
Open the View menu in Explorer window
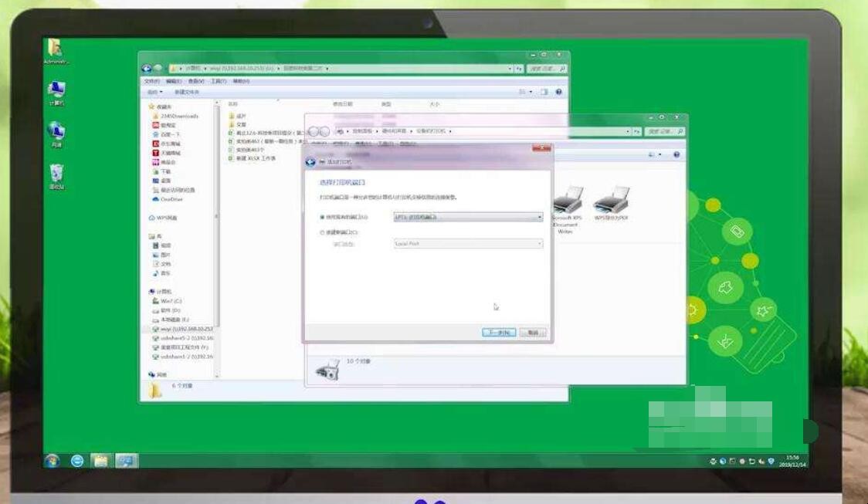[196, 81]
